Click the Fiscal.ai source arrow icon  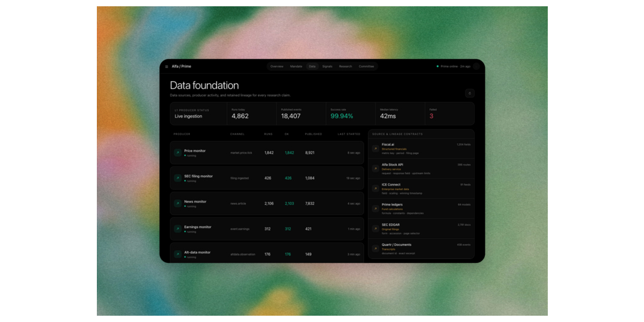pos(375,148)
